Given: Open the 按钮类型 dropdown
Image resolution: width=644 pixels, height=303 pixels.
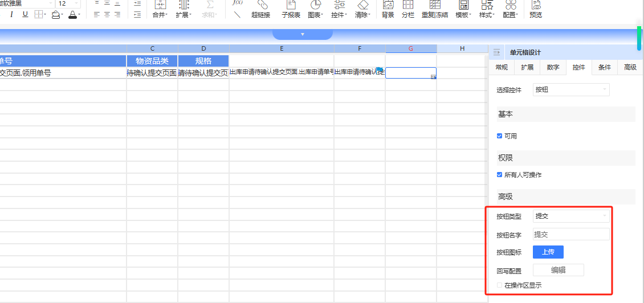Looking at the screenshot, I should coord(571,216).
